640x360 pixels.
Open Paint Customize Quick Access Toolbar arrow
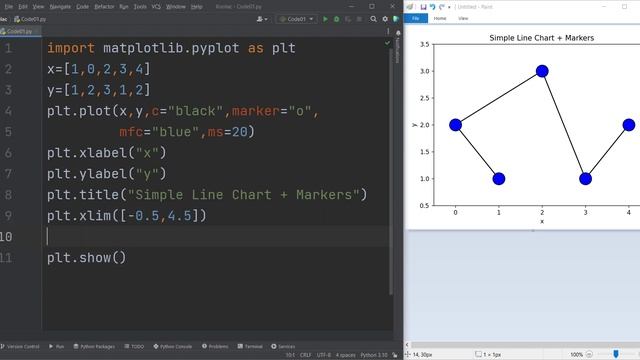coord(449,7)
